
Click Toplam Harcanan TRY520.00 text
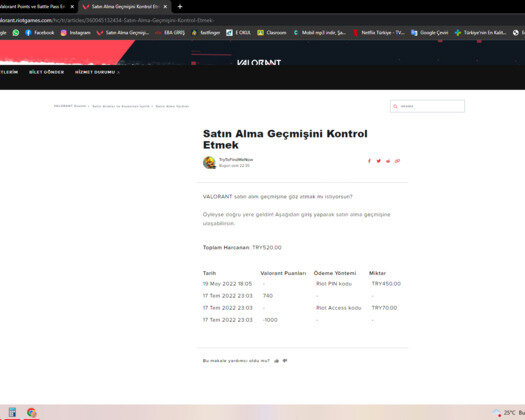(242, 248)
